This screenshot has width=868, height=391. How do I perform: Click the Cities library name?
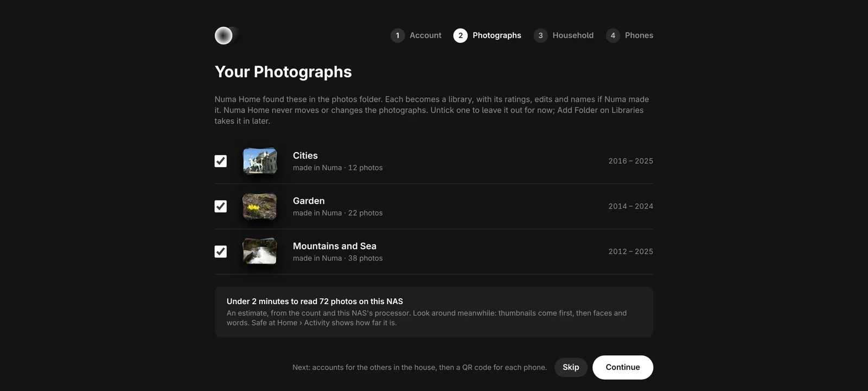[305, 155]
